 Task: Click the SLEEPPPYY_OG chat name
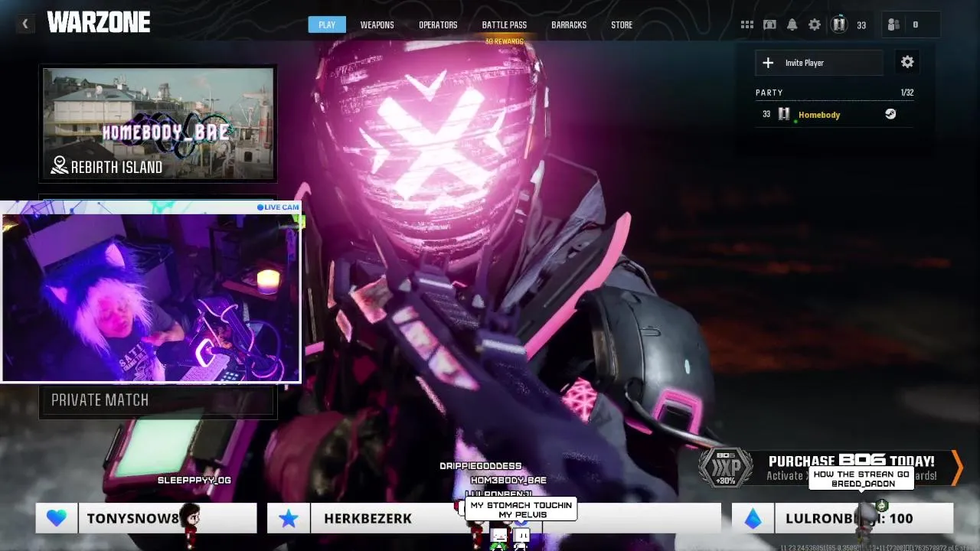194,480
